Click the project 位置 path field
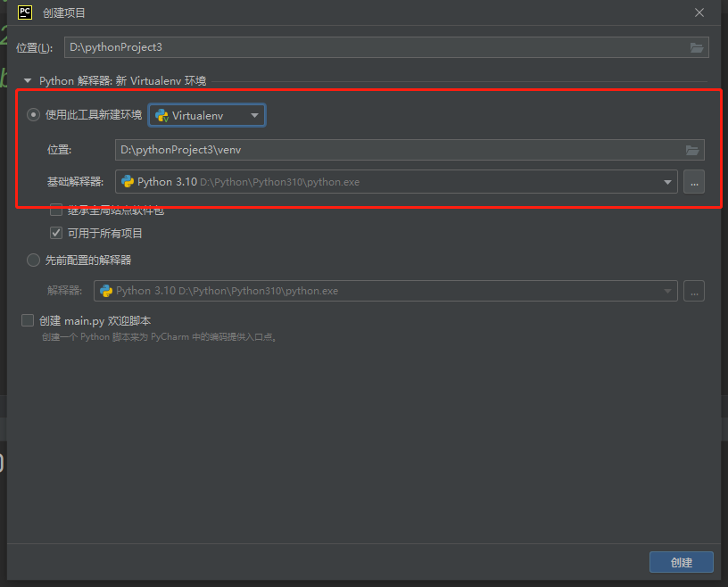This screenshot has height=587, width=728. (x=386, y=47)
